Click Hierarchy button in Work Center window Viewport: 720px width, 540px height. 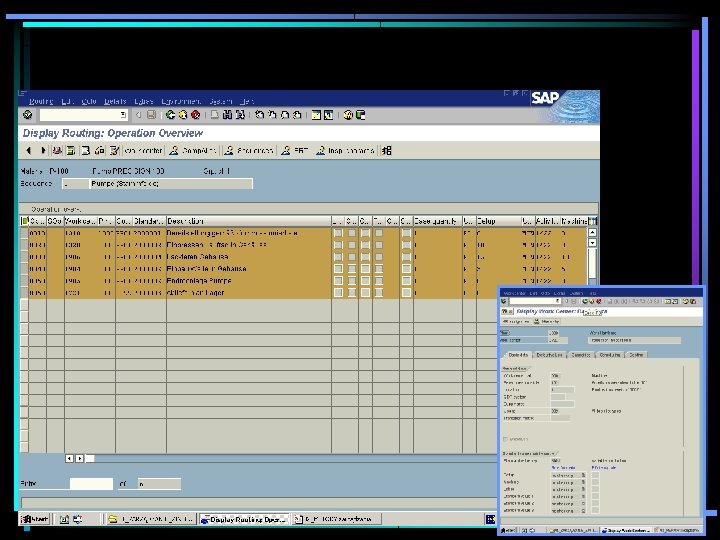point(547,321)
